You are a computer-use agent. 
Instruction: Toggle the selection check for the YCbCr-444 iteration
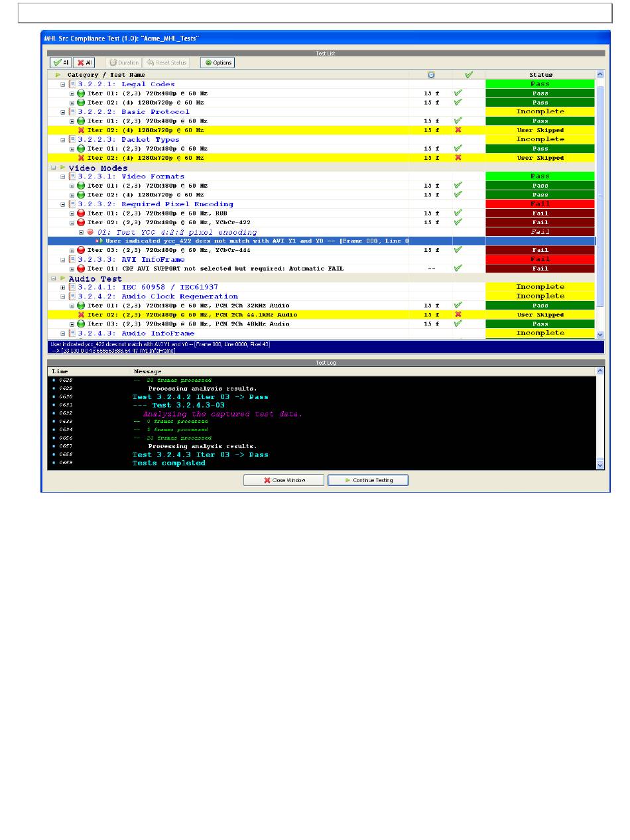[x=458, y=251]
